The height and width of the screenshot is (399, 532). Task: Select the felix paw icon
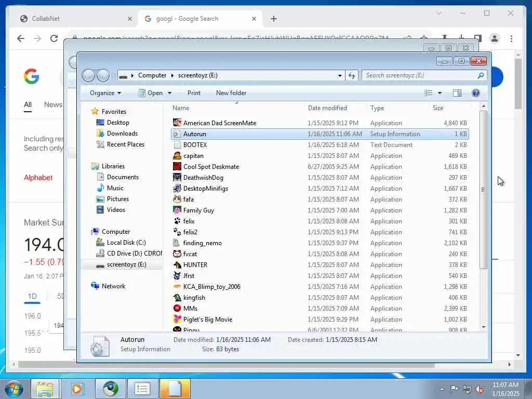pyautogui.click(x=177, y=221)
